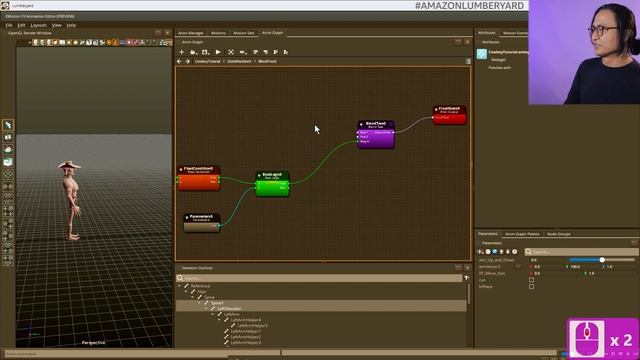Click the add parameter plus icon
640x360 pixels.
tap(480, 252)
